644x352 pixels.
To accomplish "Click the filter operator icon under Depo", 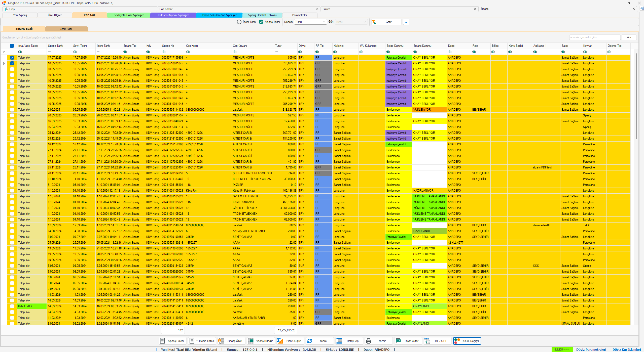I will tap(449, 52).
